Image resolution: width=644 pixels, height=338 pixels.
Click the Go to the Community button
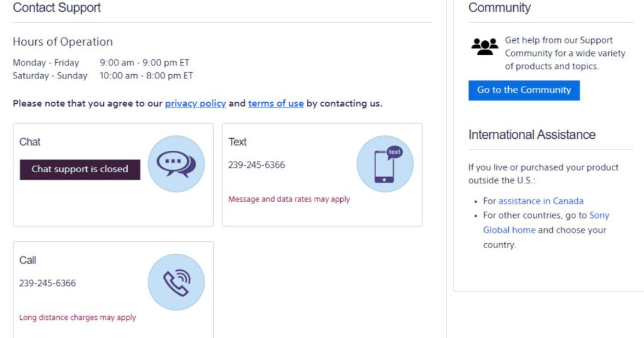(x=524, y=90)
